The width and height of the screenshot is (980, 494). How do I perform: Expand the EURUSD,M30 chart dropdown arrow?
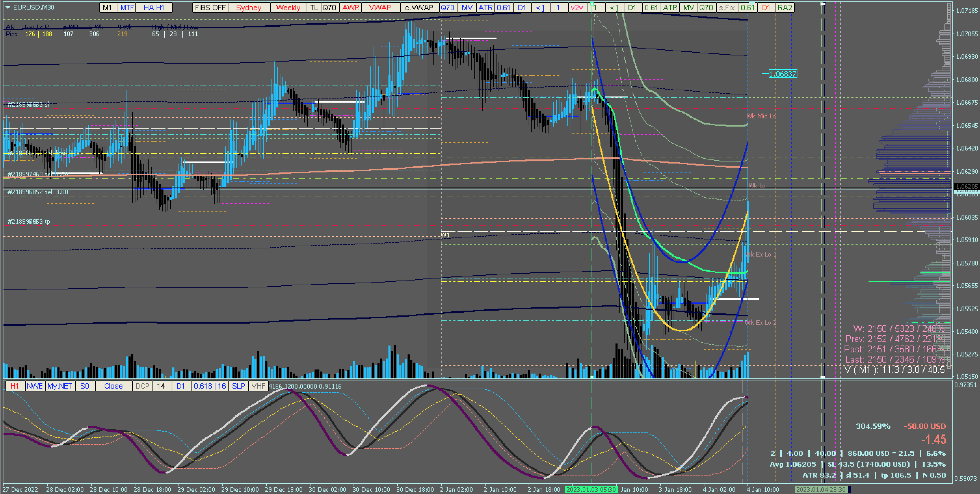coord(8,7)
